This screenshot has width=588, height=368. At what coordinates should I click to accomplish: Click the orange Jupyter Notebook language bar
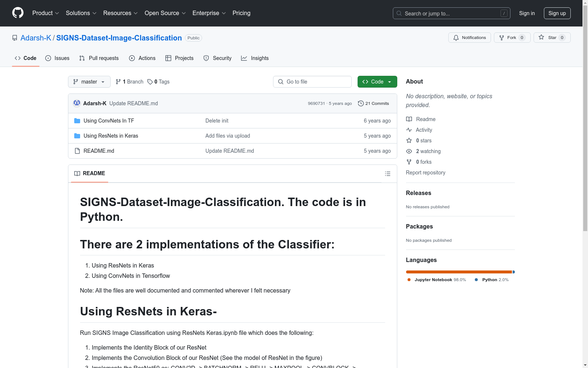459,272
